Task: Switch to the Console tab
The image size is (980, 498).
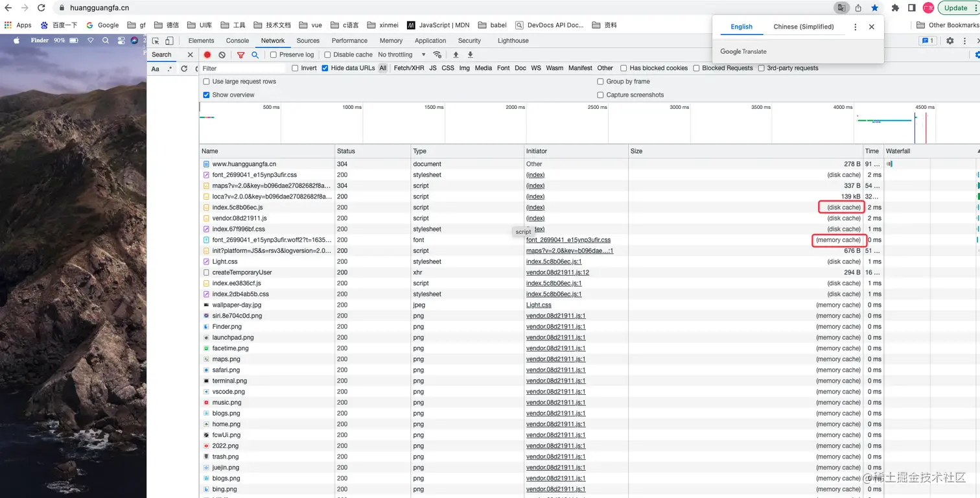Action: pos(237,41)
